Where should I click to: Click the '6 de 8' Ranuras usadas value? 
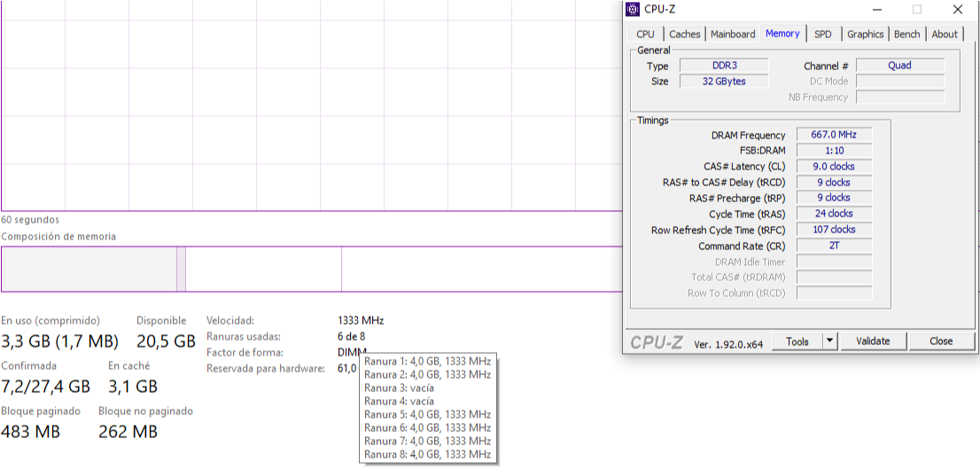tap(351, 337)
